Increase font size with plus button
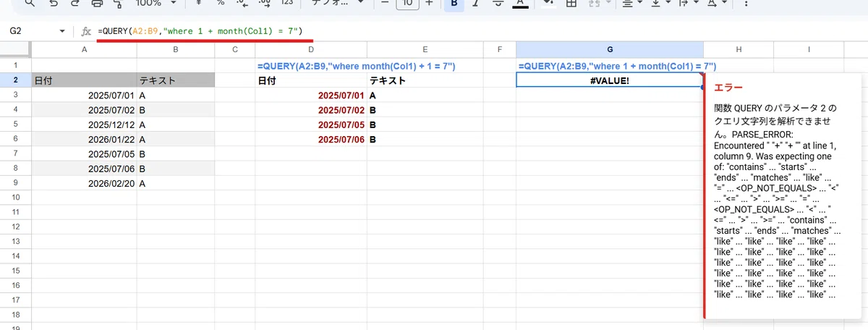Viewport: 868px width, 330px height. click(430, 3)
